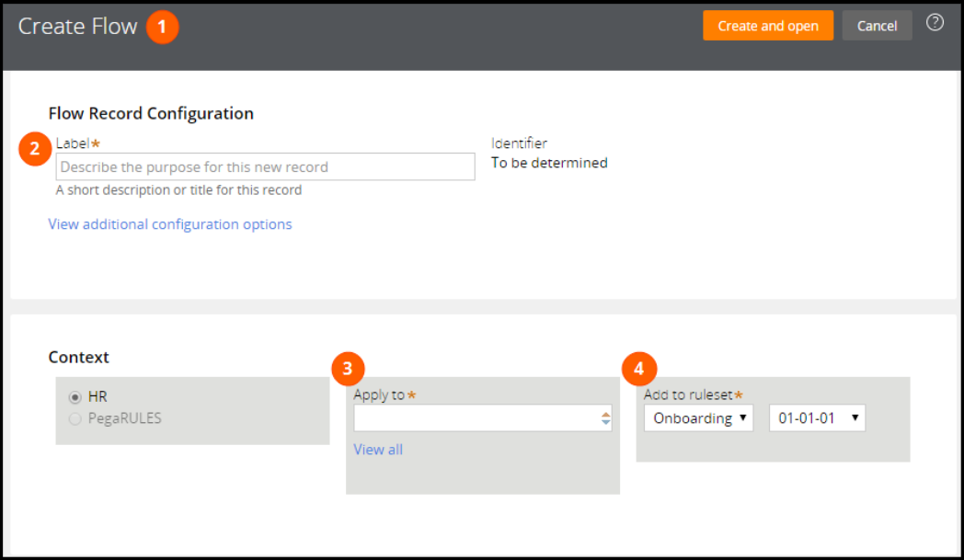The image size is (964, 560).
Task: Click the Context section heading
Action: click(x=78, y=358)
